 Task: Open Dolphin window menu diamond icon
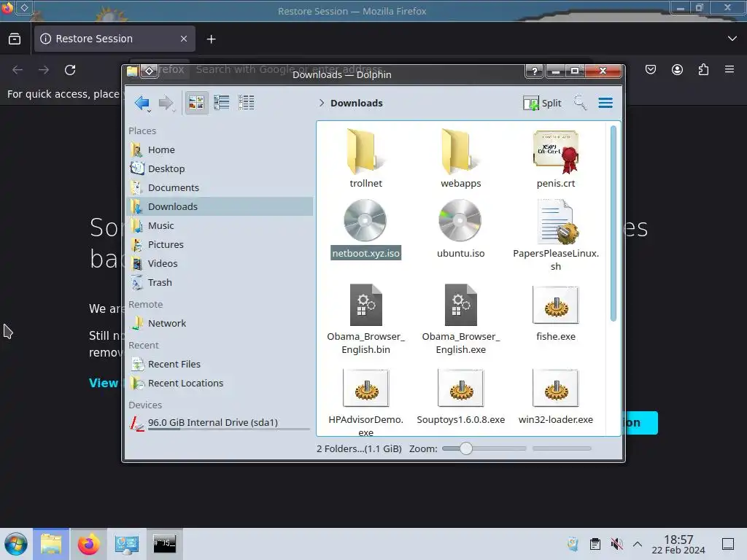tap(149, 71)
